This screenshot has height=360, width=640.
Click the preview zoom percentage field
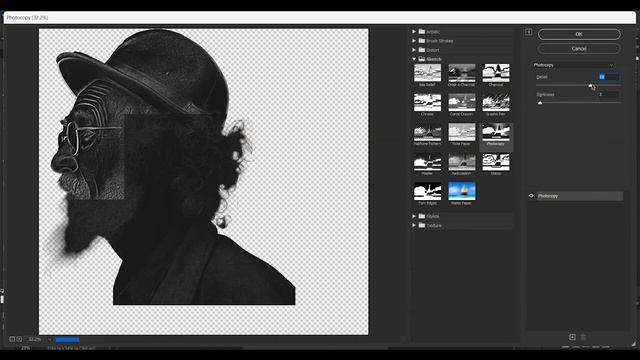tap(35, 339)
